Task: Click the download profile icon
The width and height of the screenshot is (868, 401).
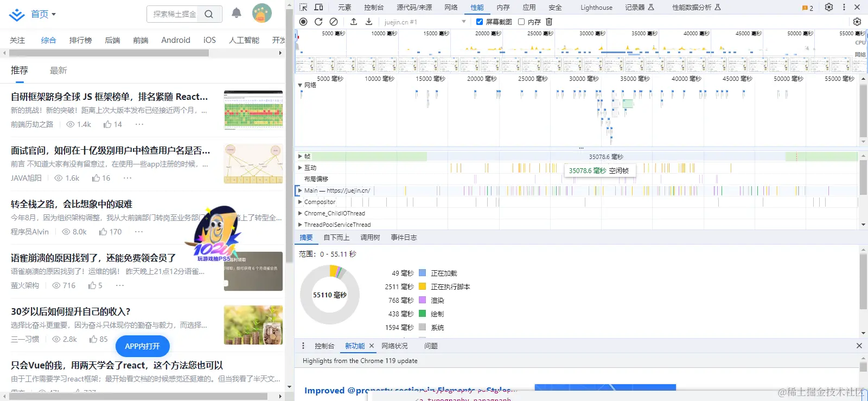Action: coord(369,22)
